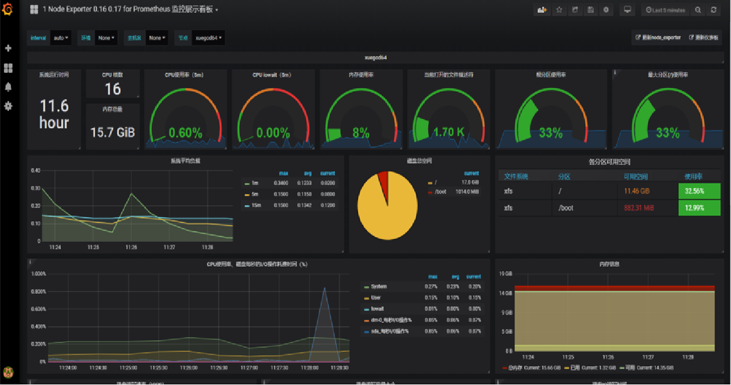Click the '12.99%' usage cell

(699, 208)
